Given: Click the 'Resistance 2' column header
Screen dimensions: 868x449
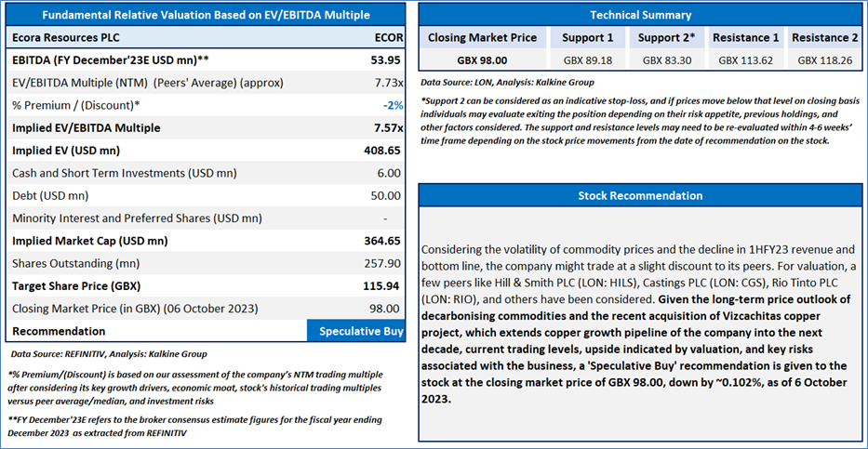Looking at the screenshot, I should point(825,38).
